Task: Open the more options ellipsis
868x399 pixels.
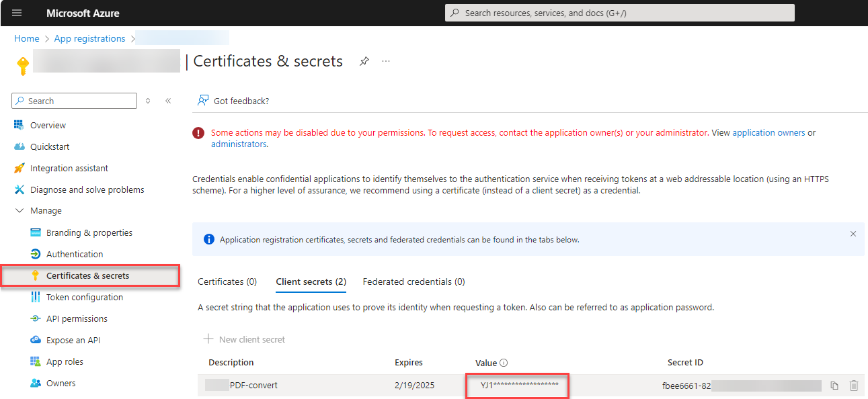Action: (x=386, y=61)
